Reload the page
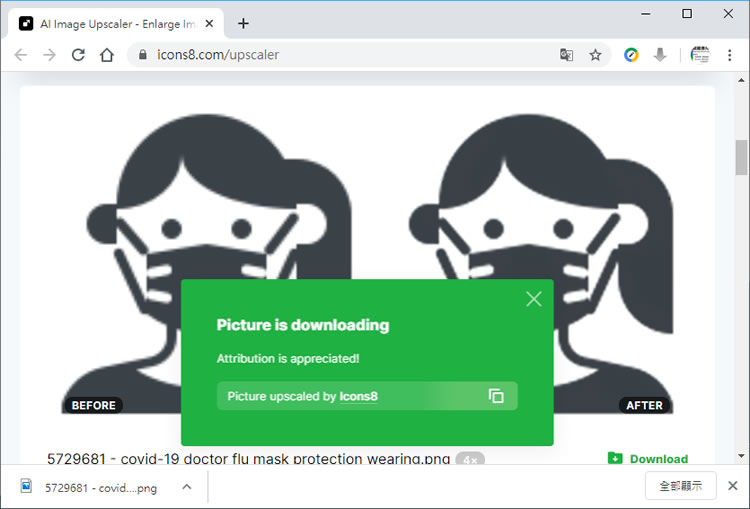750x509 pixels. coord(78,55)
